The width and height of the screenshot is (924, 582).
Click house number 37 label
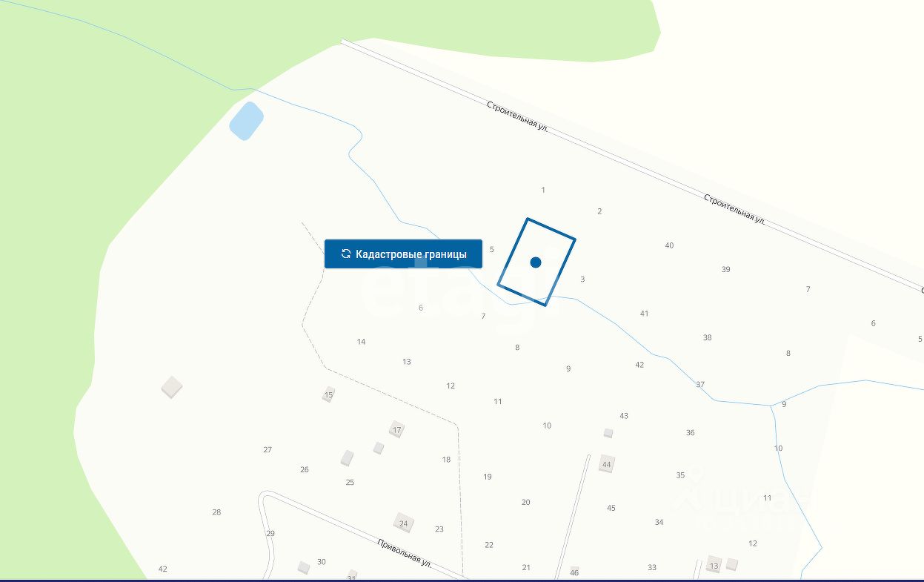click(x=700, y=384)
